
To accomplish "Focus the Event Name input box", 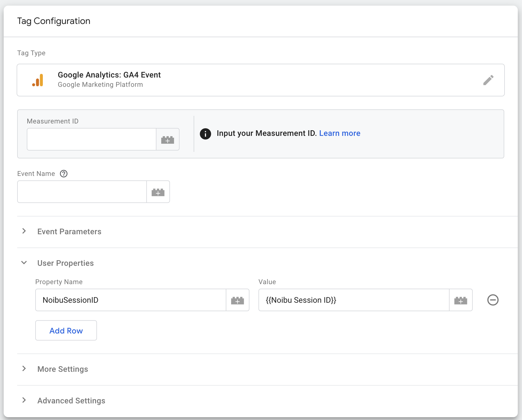I will (82, 192).
